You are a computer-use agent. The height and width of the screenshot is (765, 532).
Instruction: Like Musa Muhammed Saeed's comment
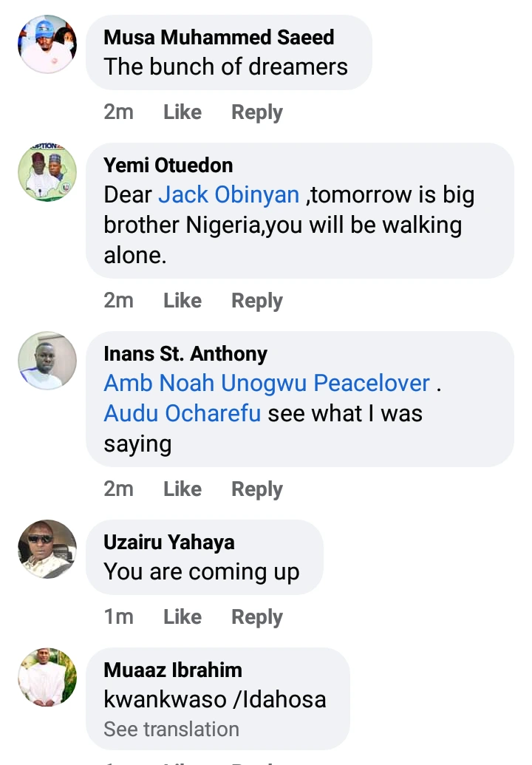click(x=183, y=112)
